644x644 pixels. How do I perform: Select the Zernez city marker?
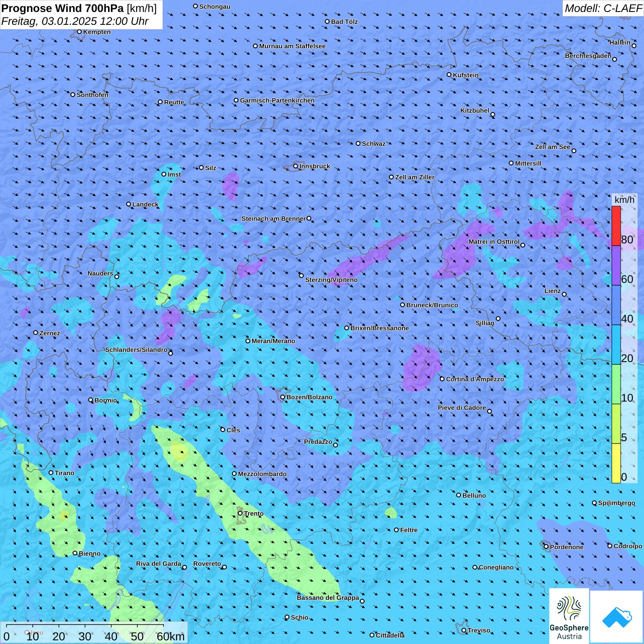tap(36, 333)
